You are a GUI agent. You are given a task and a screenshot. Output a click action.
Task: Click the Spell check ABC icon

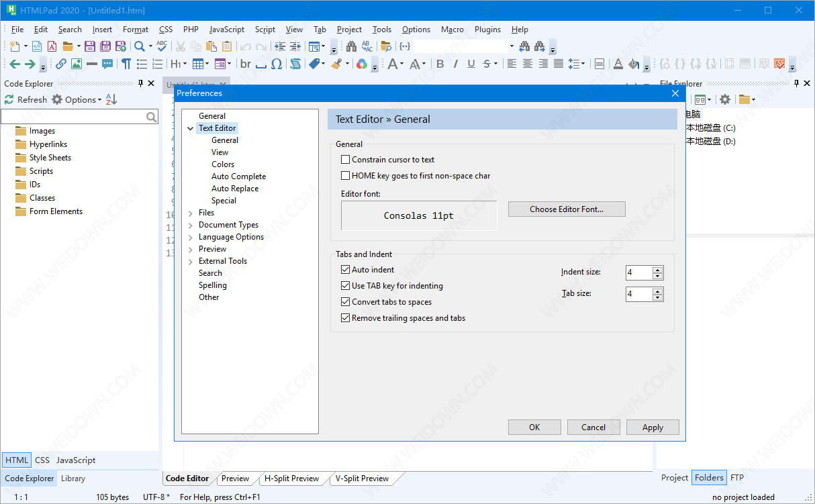[x=162, y=46]
